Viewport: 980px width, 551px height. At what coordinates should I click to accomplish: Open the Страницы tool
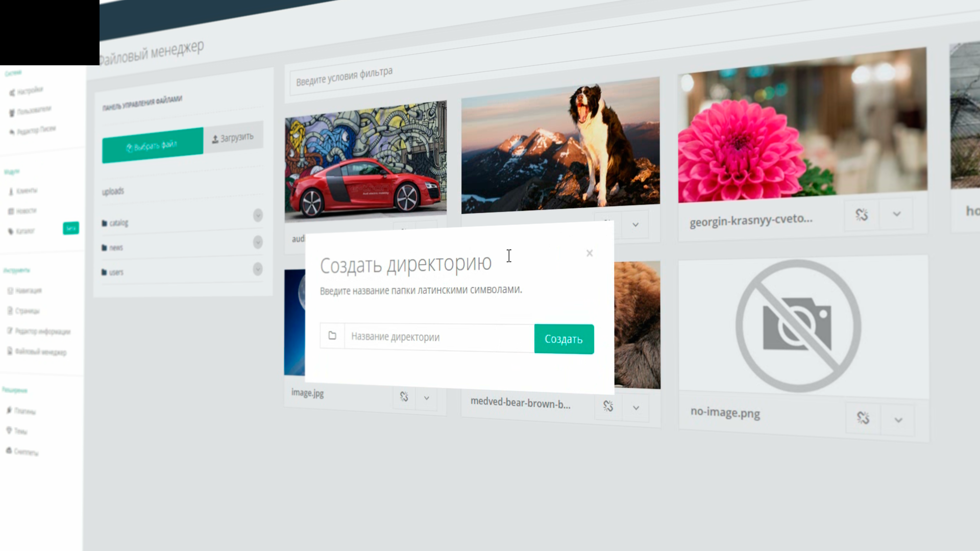[28, 311]
